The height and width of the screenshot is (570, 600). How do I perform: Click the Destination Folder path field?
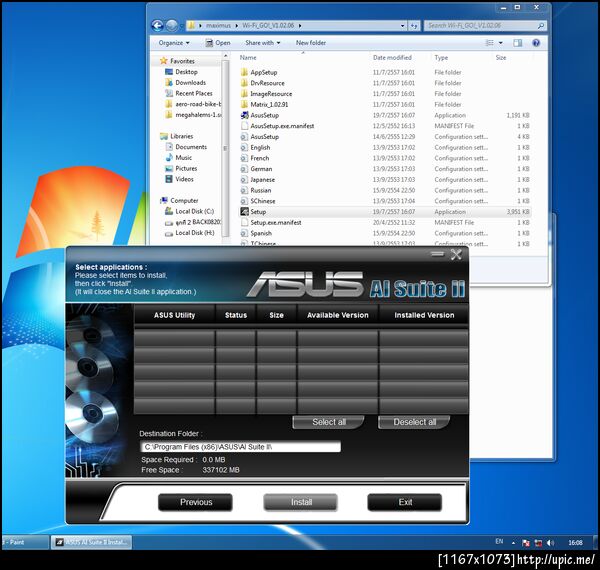(240, 446)
